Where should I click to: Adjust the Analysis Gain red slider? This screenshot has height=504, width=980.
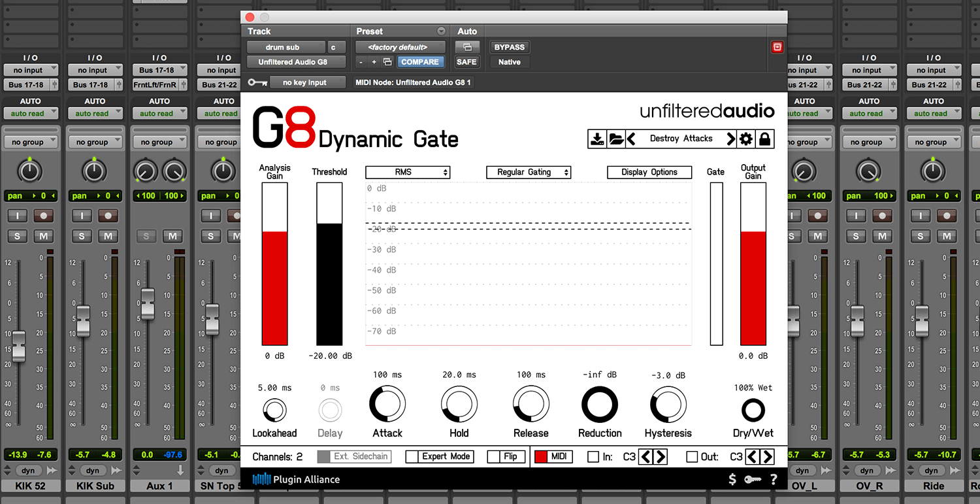click(274, 263)
